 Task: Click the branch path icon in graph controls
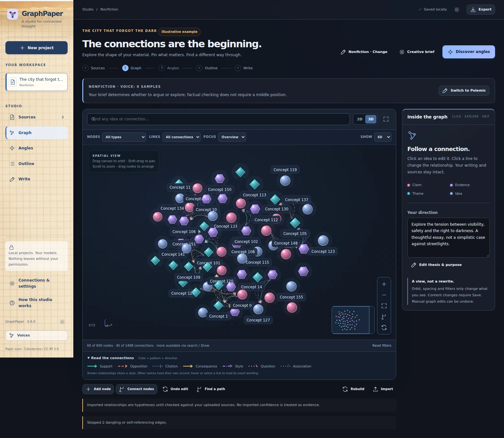(x=384, y=317)
